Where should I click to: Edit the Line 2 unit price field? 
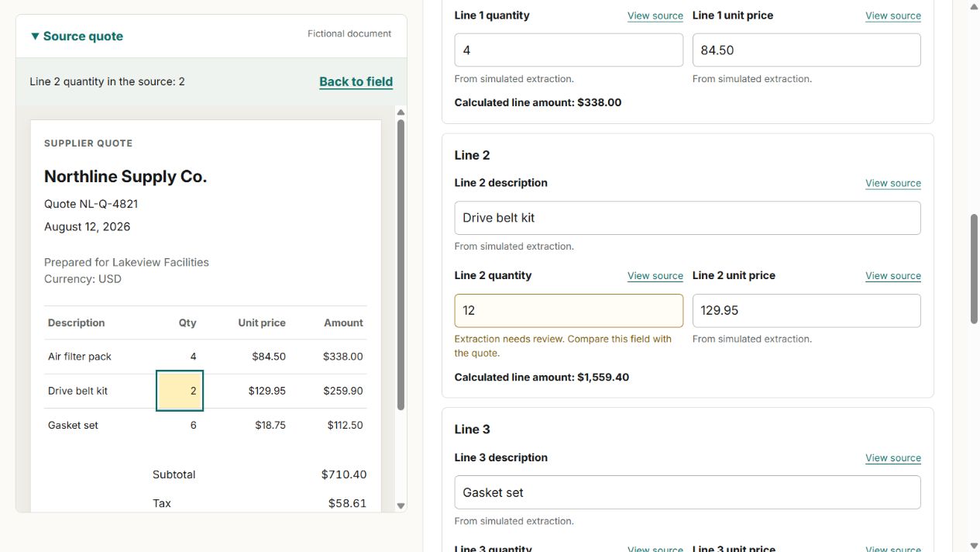click(806, 310)
